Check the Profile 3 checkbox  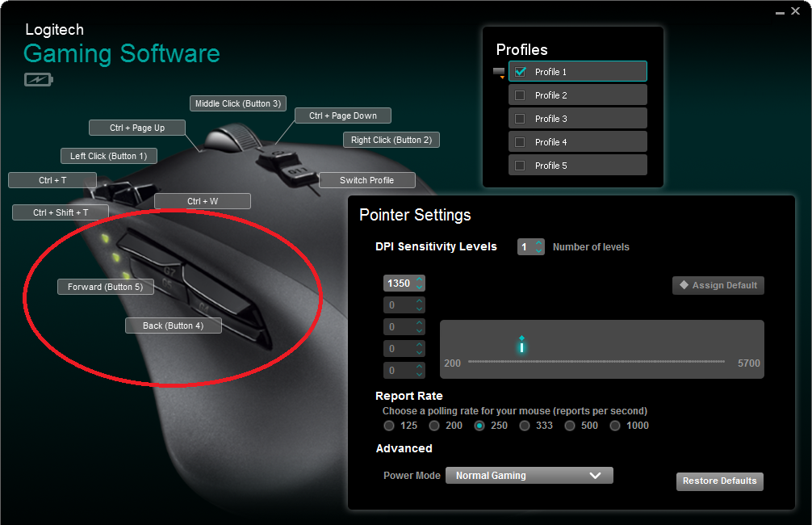click(520, 119)
